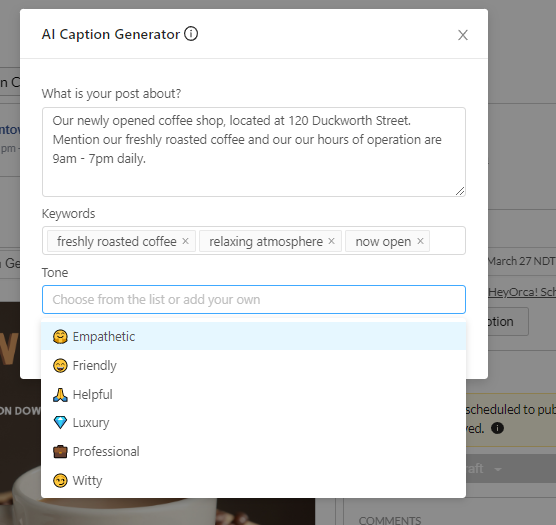Select the Luxury tone option

pos(254,423)
